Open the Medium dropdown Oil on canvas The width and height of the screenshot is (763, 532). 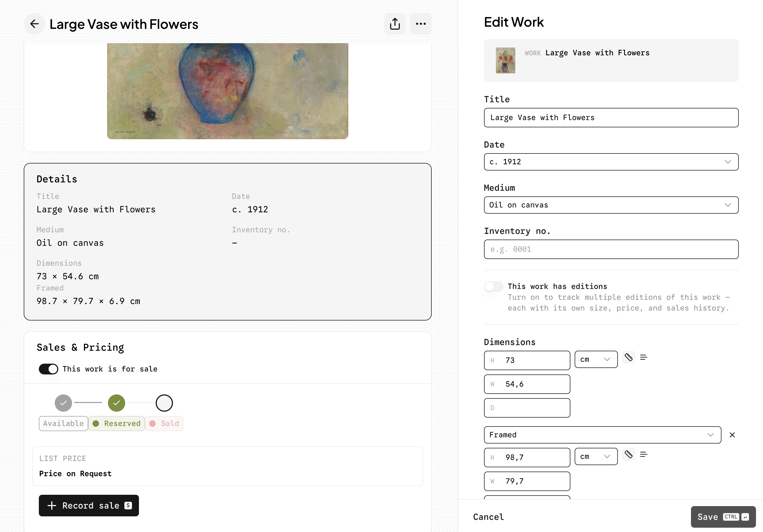[x=611, y=205]
